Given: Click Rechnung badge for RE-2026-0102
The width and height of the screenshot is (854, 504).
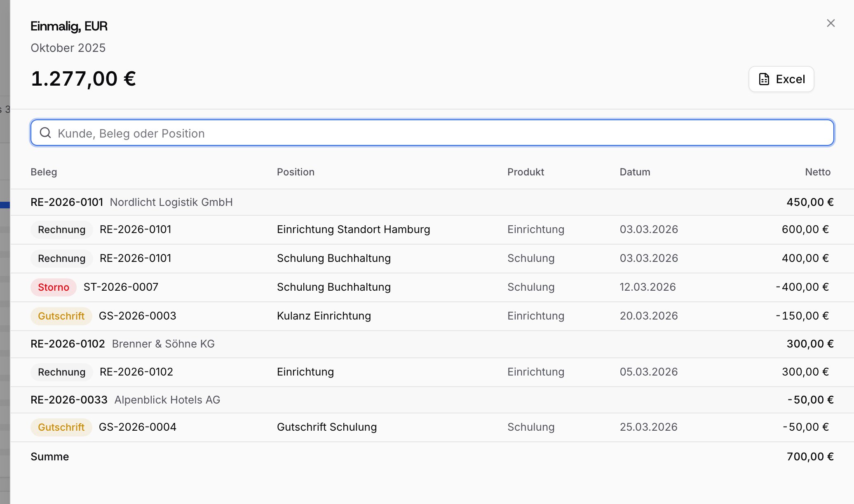Looking at the screenshot, I should coord(62,372).
